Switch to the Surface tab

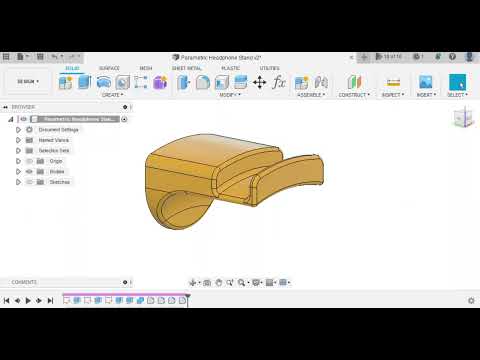(x=109, y=68)
